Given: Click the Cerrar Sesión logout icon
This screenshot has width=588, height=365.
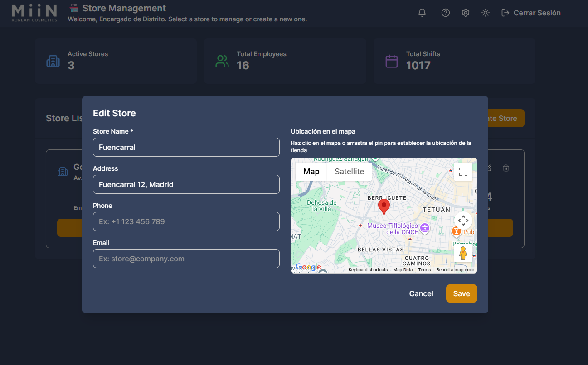Looking at the screenshot, I should pos(505,13).
